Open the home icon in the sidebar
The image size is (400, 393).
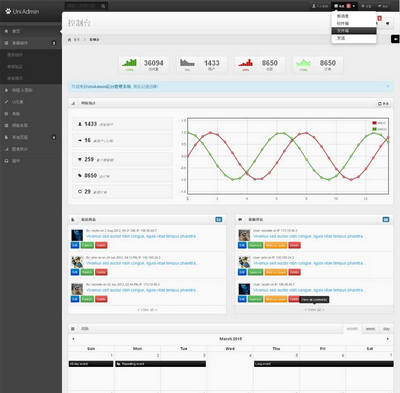(6, 31)
